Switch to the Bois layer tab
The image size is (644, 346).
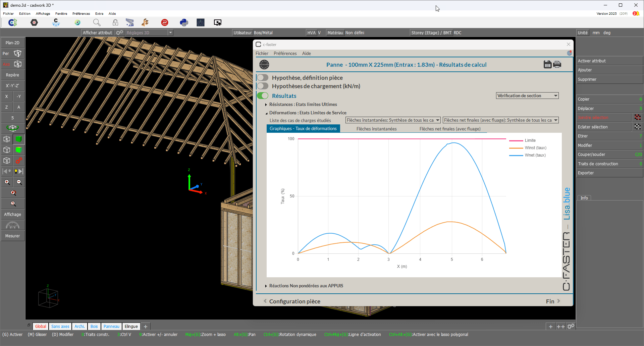tap(94, 326)
